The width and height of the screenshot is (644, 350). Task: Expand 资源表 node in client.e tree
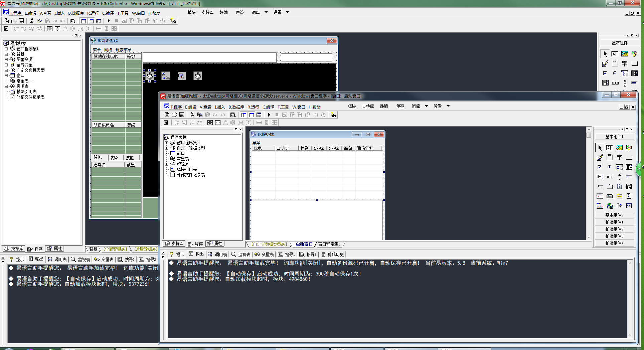click(6, 86)
